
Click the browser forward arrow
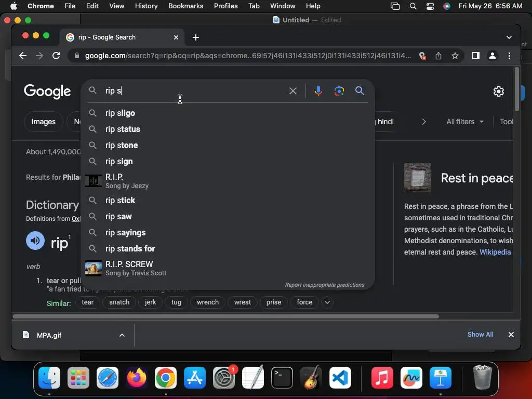click(39, 56)
